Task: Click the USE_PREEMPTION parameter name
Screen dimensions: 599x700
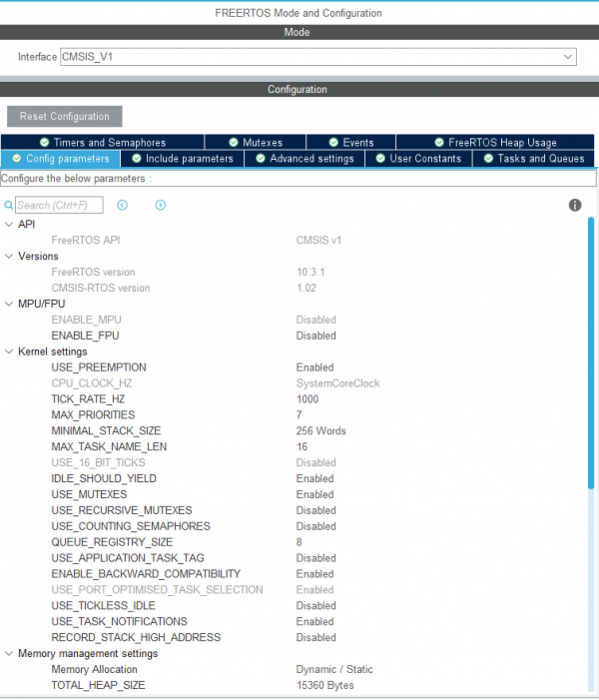Action: (x=99, y=367)
